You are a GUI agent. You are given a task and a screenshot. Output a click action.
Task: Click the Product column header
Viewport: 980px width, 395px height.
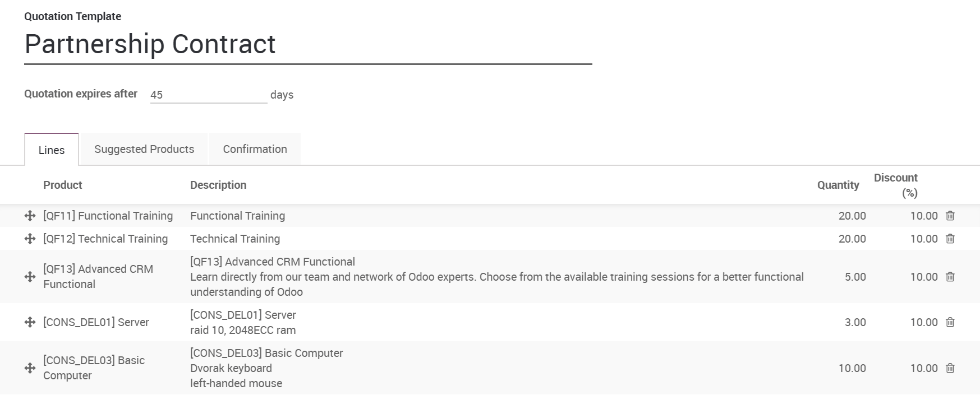pyautogui.click(x=63, y=185)
